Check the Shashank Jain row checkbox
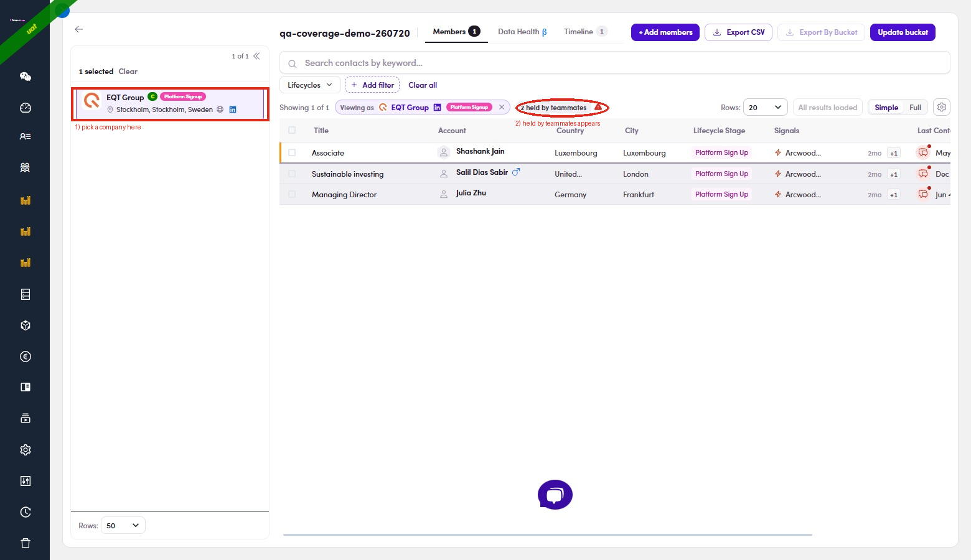The height and width of the screenshot is (560, 971). [x=292, y=152]
